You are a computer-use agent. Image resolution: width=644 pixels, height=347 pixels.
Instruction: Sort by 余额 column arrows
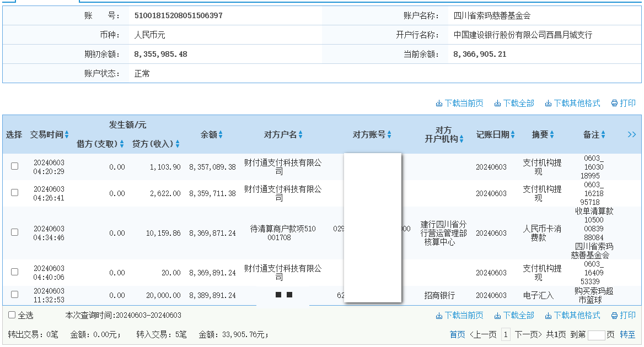coord(221,134)
